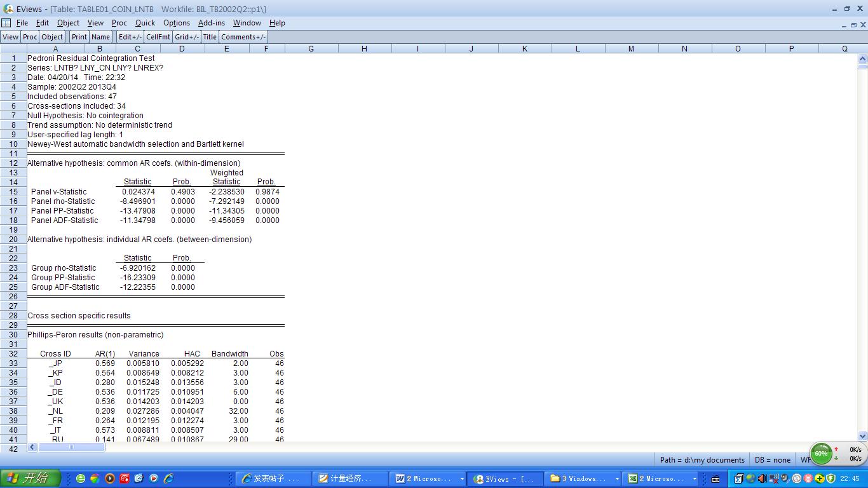868x488 pixels.
Task: Switch to the 发表帖子 browser taskbar window
Action: (x=274, y=479)
